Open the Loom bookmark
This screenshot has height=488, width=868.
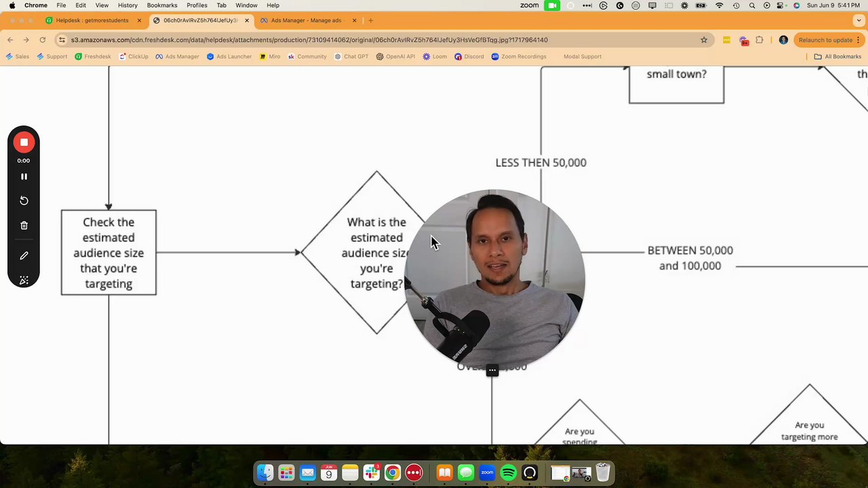pos(435,57)
